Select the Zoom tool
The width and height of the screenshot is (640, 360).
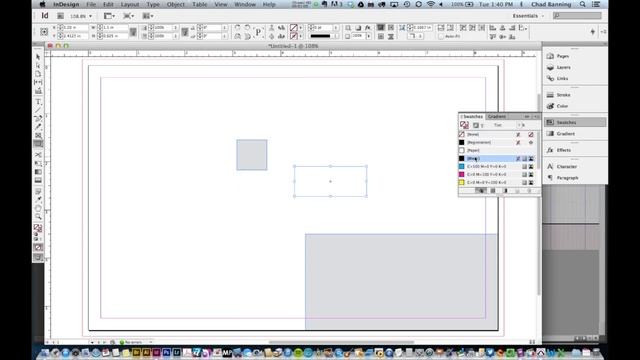[x=38, y=216]
